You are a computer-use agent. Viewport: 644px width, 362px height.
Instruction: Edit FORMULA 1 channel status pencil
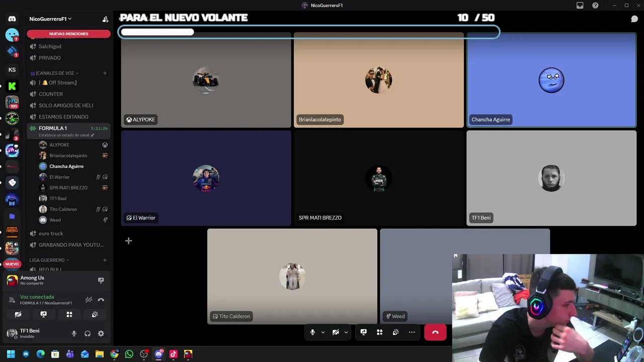93,135
